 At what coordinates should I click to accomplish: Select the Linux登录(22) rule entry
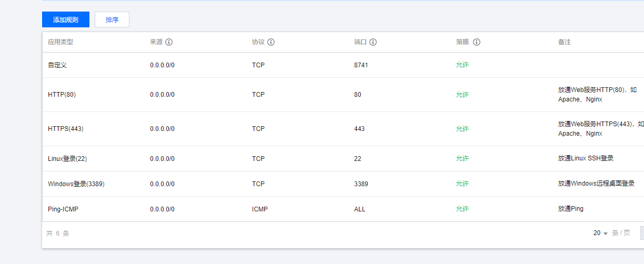coord(343,158)
